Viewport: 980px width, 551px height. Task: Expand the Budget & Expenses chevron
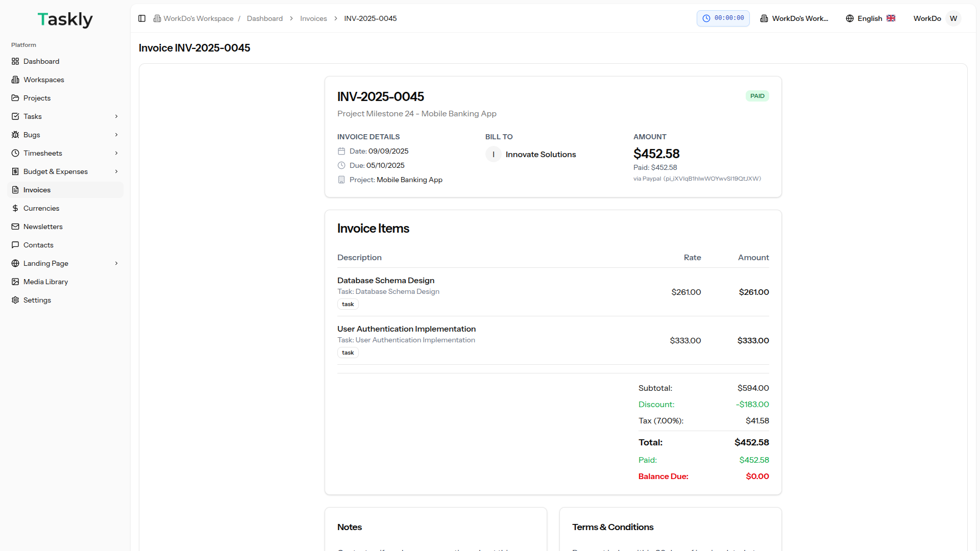[x=116, y=171]
